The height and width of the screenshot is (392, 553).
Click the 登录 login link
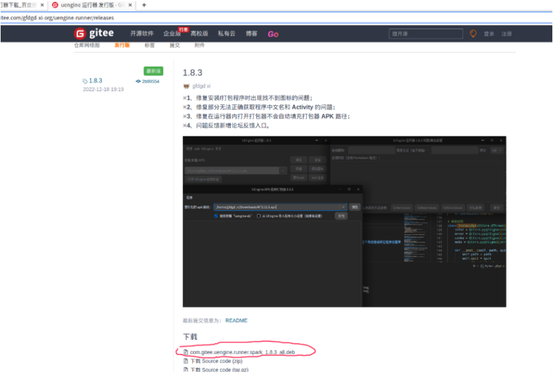(x=489, y=33)
